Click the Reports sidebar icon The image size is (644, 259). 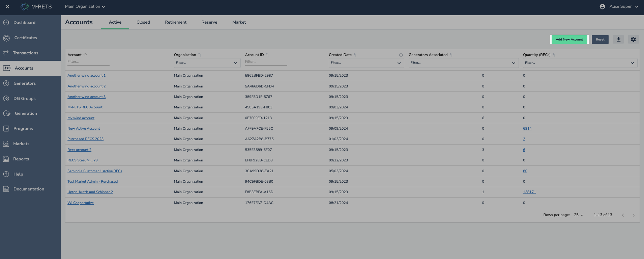6,159
